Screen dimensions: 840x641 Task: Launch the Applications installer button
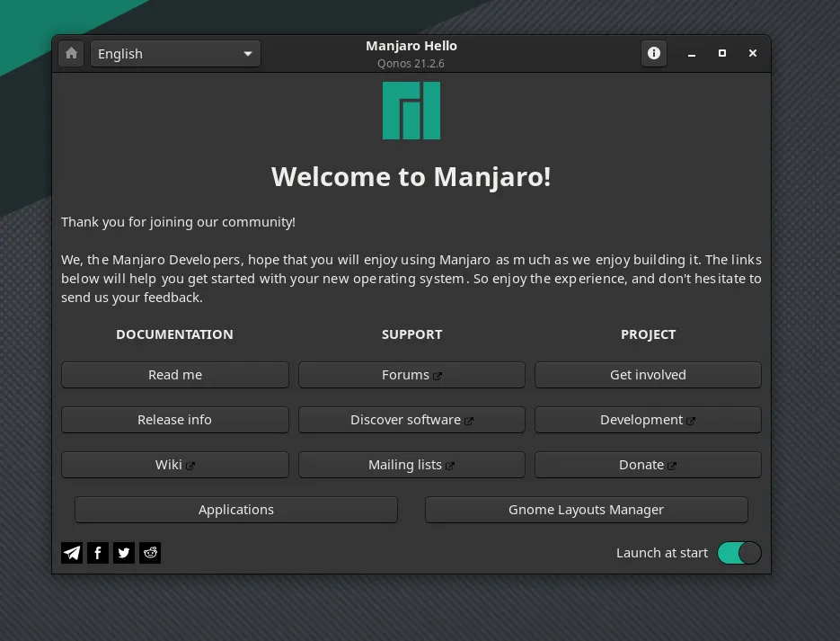point(235,510)
